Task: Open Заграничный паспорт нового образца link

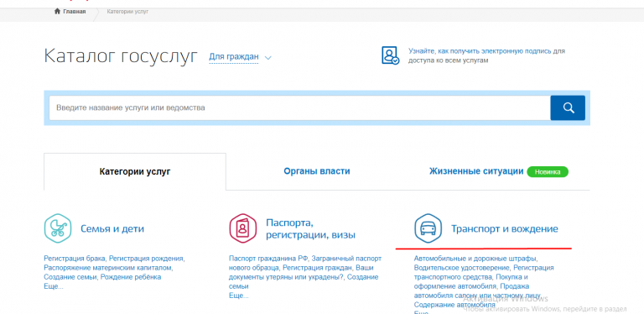Action: point(305,263)
